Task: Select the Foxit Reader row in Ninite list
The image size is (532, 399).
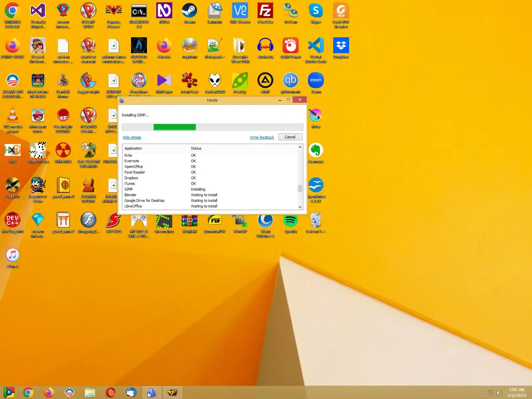Action: pos(210,172)
